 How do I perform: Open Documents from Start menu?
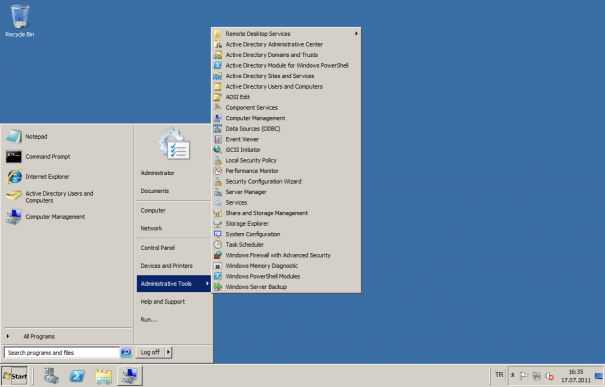(x=155, y=191)
